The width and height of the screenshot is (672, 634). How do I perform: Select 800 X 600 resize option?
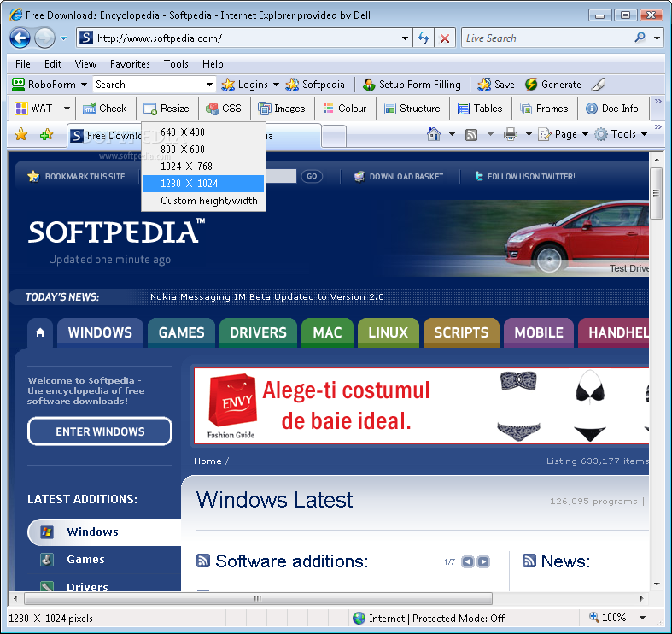203,150
